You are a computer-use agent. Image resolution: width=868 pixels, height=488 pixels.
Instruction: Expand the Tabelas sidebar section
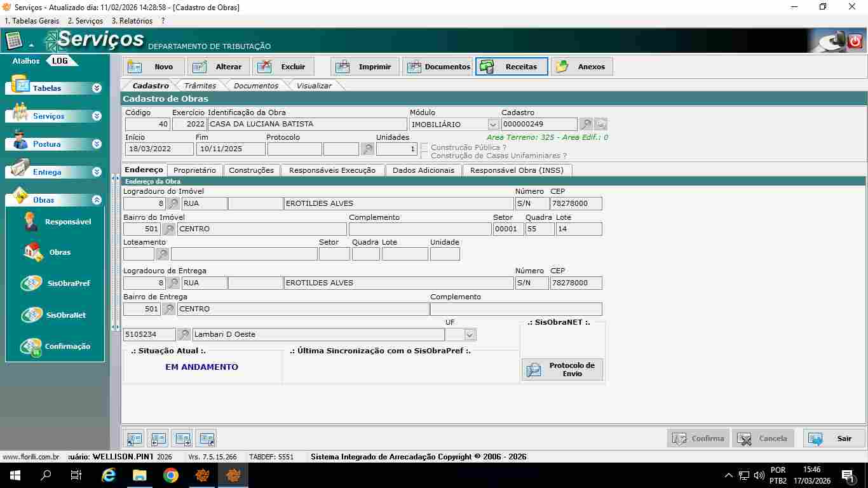coord(97,88)
